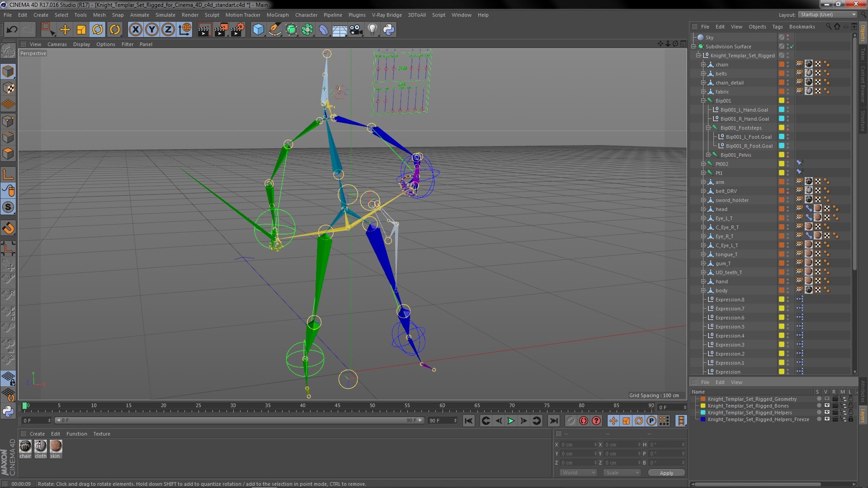This screenshot has height=488, width=868.
Task: Click the Python icon in top toolbar
Action: point(389,30)
